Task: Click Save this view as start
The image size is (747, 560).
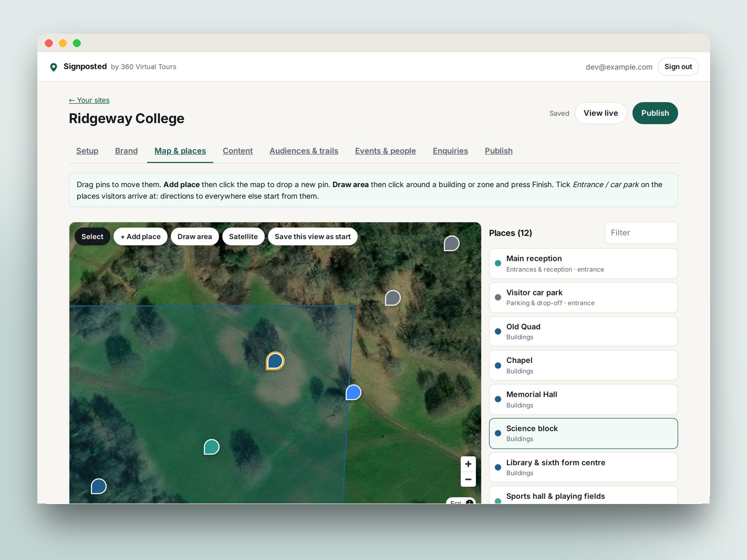Action: 313,237
